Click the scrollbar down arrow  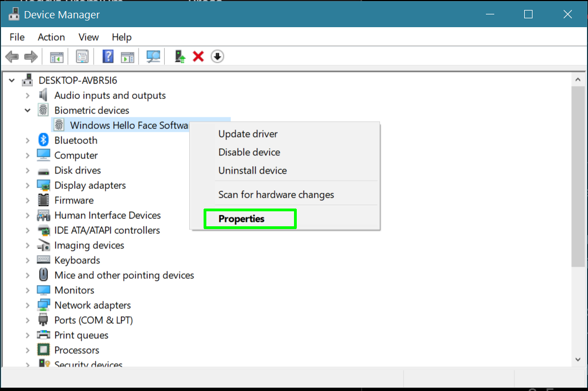579,359
